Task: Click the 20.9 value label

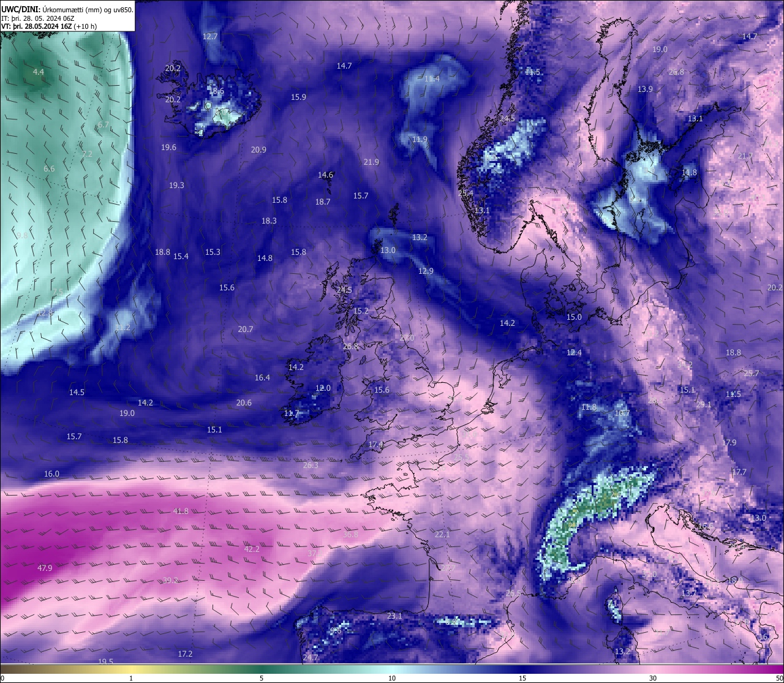Action: pos(258,149)
